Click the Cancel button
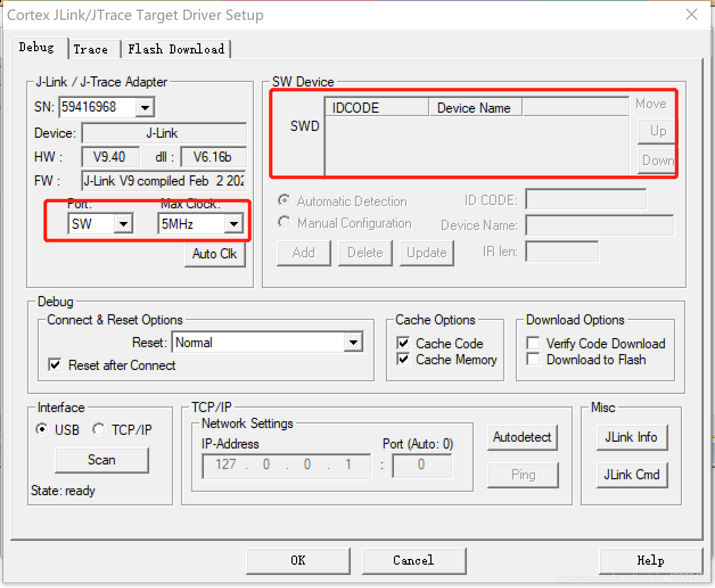 point(414,561)
